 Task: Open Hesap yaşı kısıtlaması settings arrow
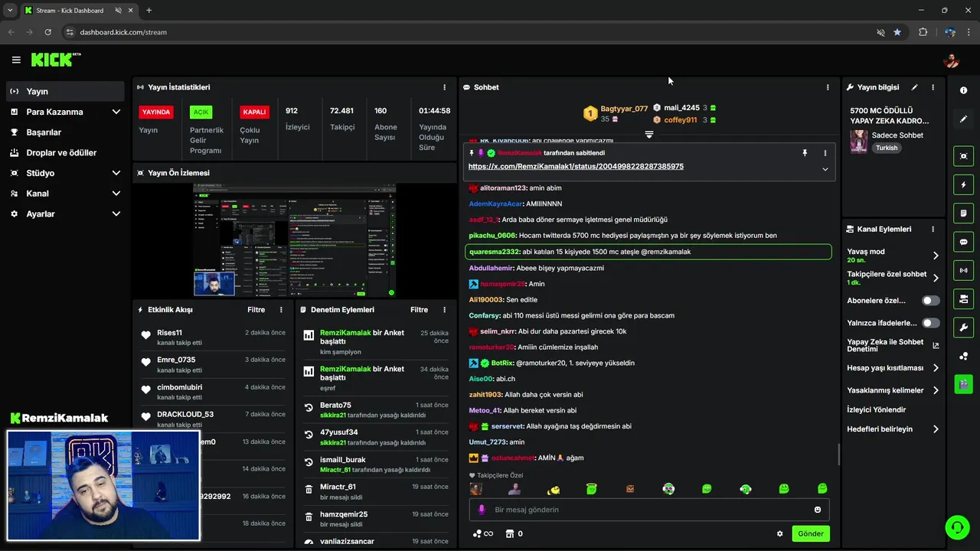point(936,368)
